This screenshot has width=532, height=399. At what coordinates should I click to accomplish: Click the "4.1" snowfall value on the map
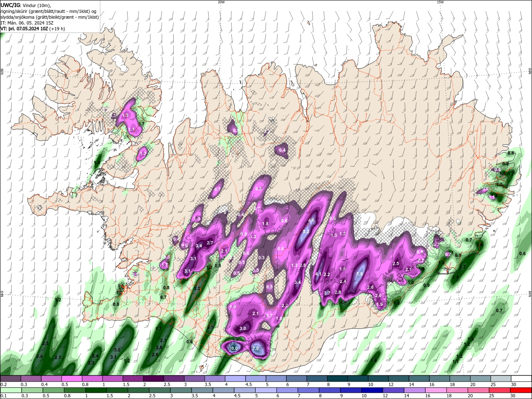(x=318, y=274)
